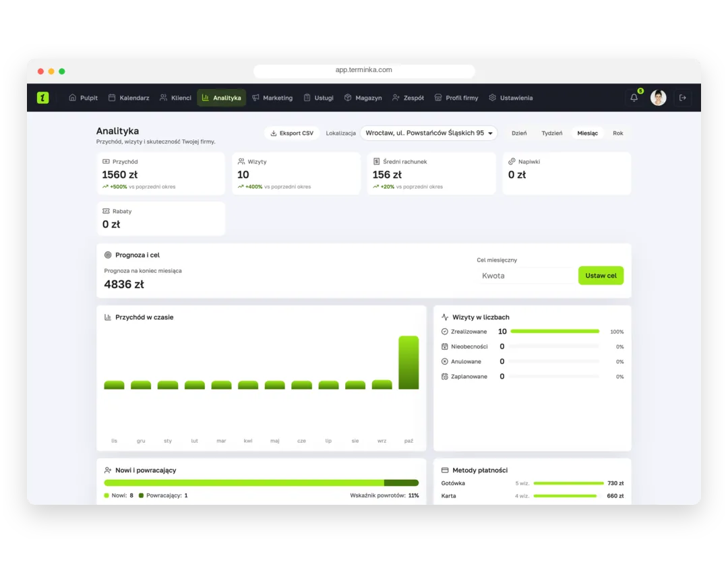Click the 660 zł Karta amount
Image resolution: width=728 pixels, height=583 pixels.
click(615, 496)
